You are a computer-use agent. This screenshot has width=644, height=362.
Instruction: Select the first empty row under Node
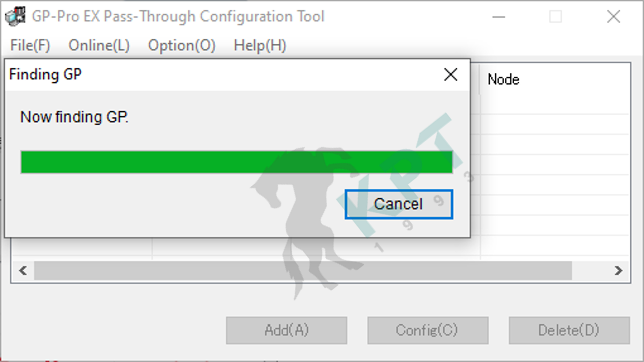coord(555,105)
